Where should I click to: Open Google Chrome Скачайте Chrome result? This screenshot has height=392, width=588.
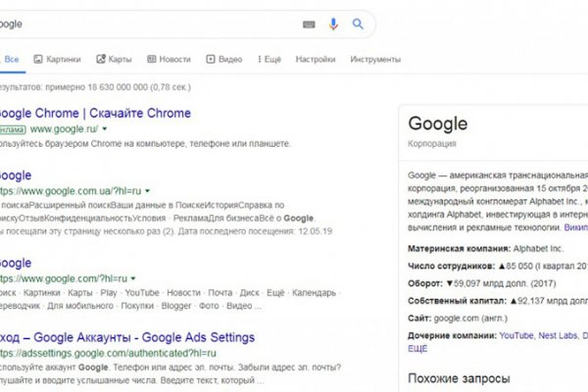(x=96, y=113)
